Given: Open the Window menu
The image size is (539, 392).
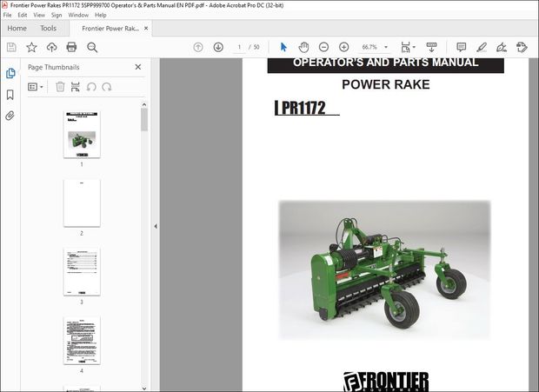Looking at the screenshot, I should tap(78, 15).
